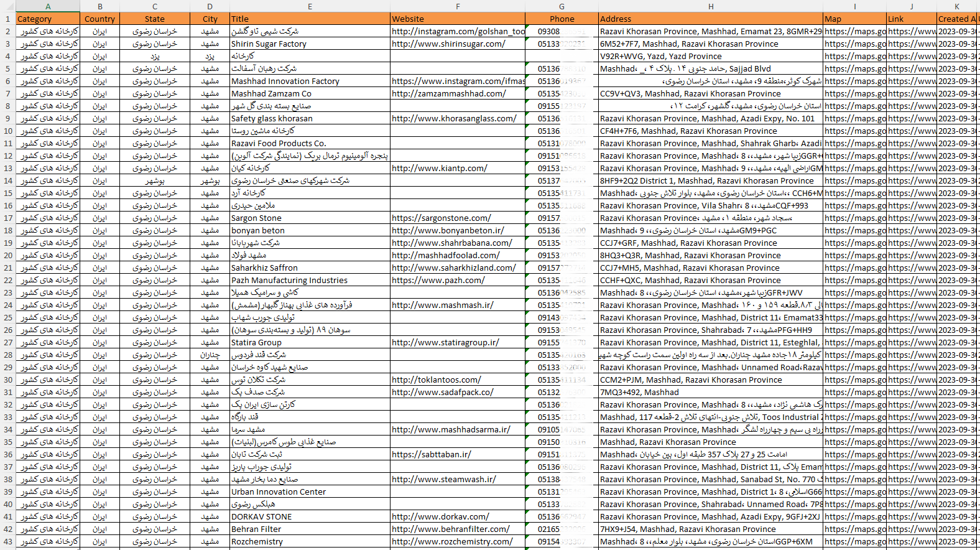Click the statiragroup.ir website cell
This screenshot has width=980, height=550.
[458, 342]
